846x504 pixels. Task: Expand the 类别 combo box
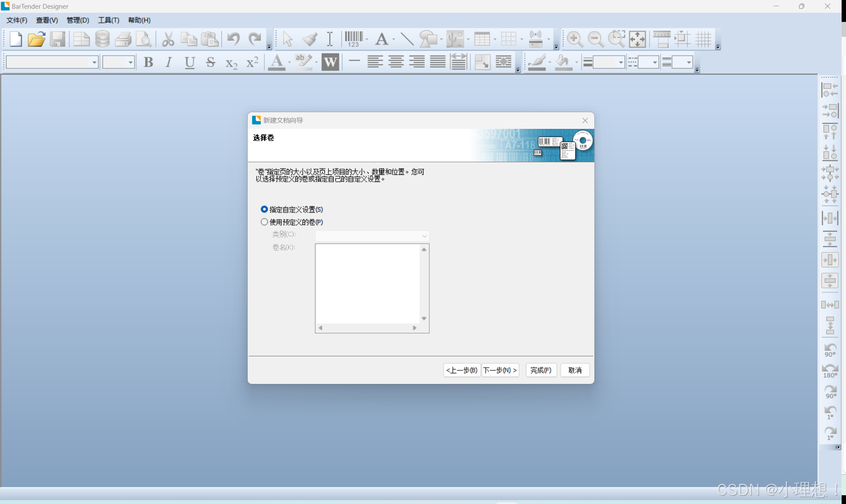tap(424, 236)
